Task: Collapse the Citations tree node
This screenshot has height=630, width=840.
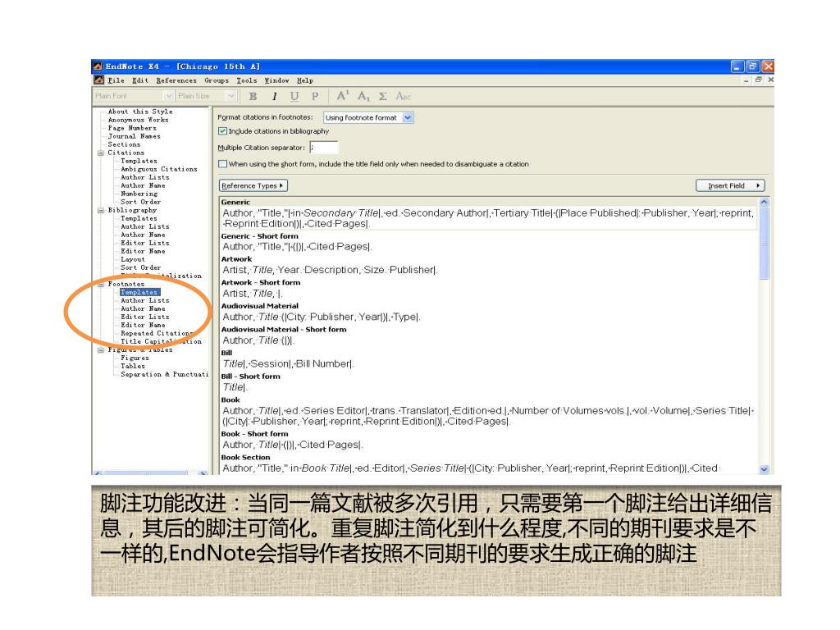Action: pyautogui.click(x=101, y=153)
